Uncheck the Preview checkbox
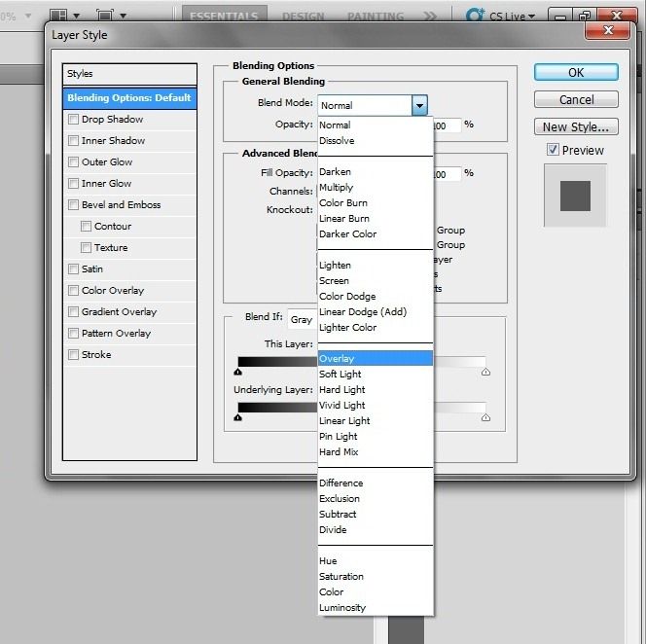Image resolution: width=646 pixels, height=644 pixels. 553,150
